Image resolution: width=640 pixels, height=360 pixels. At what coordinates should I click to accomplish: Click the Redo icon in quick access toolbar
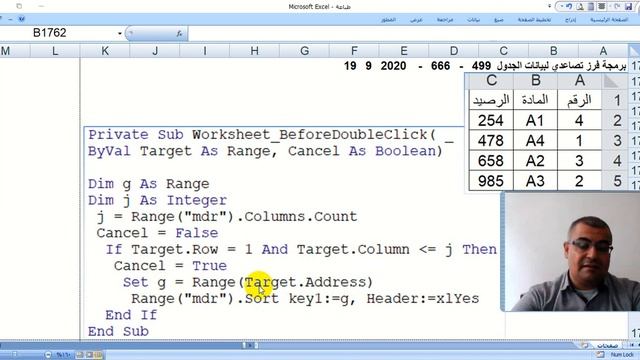617,7
